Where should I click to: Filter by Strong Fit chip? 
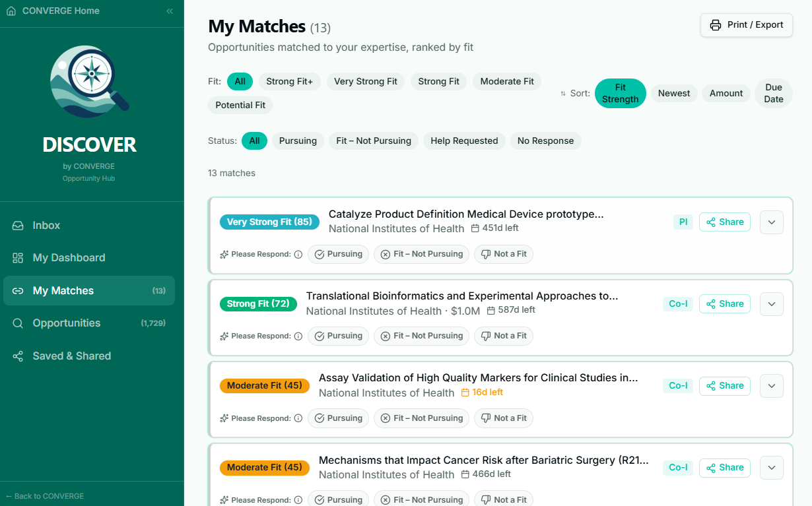click(x=439, y=82)
